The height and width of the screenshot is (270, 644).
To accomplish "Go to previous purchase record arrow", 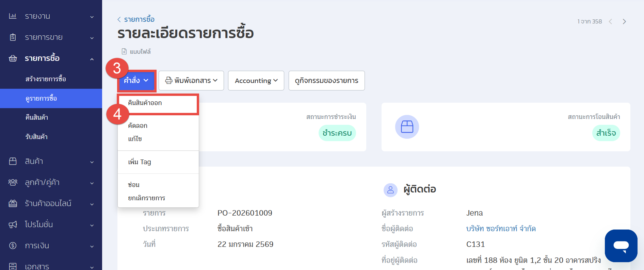I will (611, 21).
